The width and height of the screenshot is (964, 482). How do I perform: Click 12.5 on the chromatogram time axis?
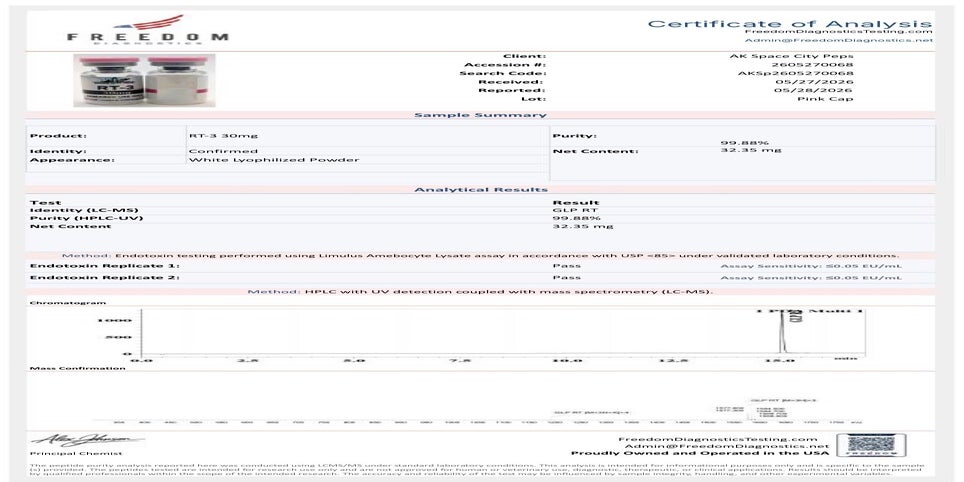click(673, 360)
